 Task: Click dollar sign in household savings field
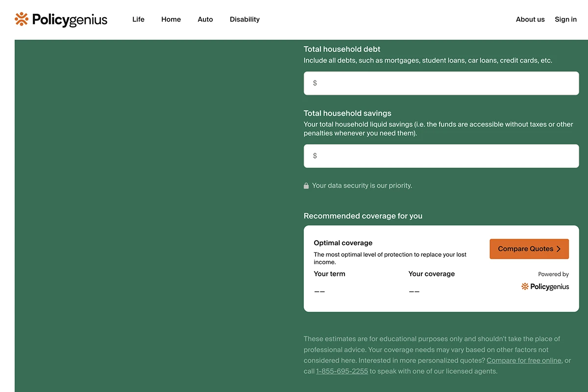coord(315,156)
